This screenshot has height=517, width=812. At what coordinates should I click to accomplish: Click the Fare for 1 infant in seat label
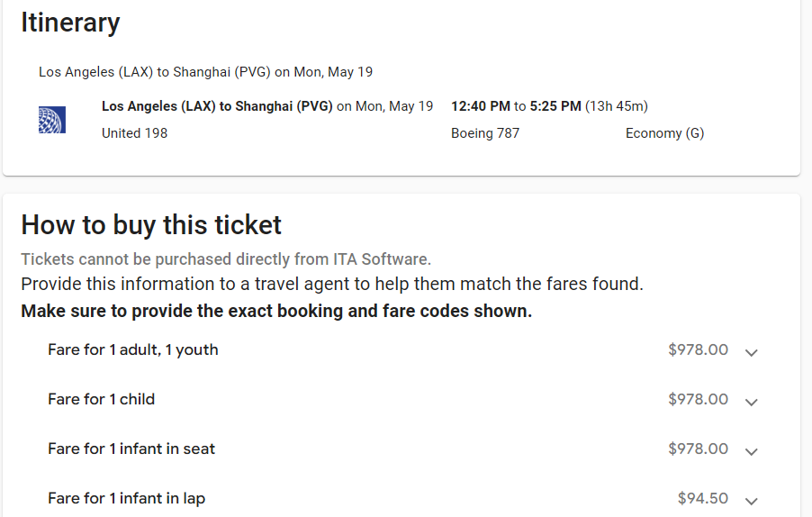click(131, 449)
